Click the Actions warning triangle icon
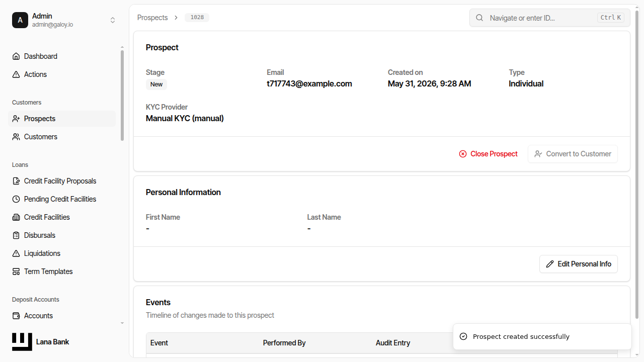Image resolution: width=644 pixels, height=362 pixels. pos(16,74)
